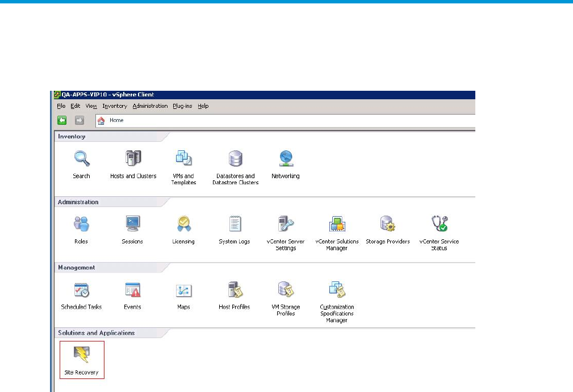Open vCenter Service Status
Image resolution: width=573 pixels, height=392 pixels.
pyautogui.click(x=439, y=224)
